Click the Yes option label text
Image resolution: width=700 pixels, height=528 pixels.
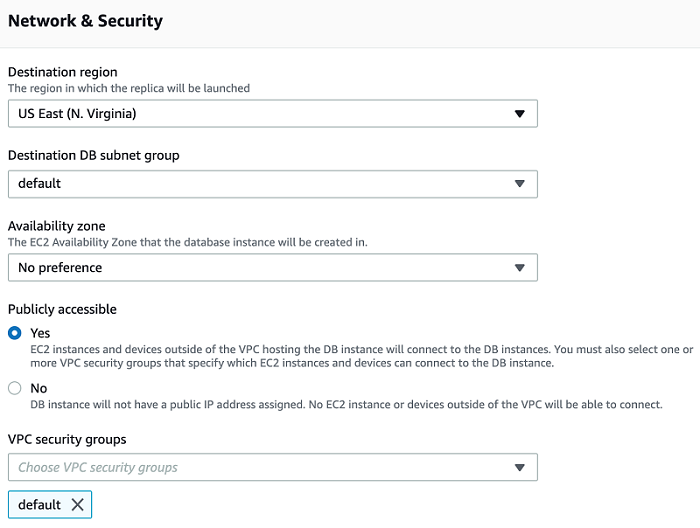[40, 333]
